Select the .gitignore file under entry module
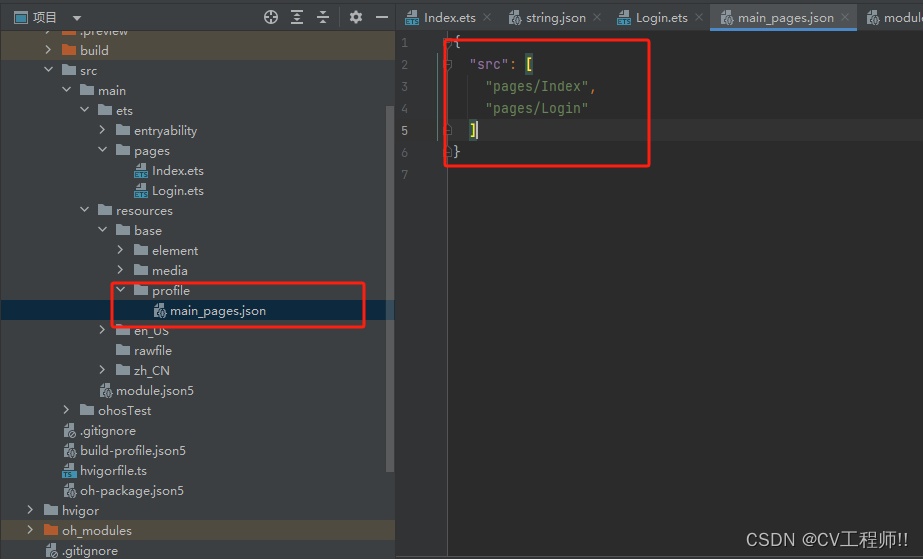This screenshot has width=923, height=559. (x=108, y=431)
